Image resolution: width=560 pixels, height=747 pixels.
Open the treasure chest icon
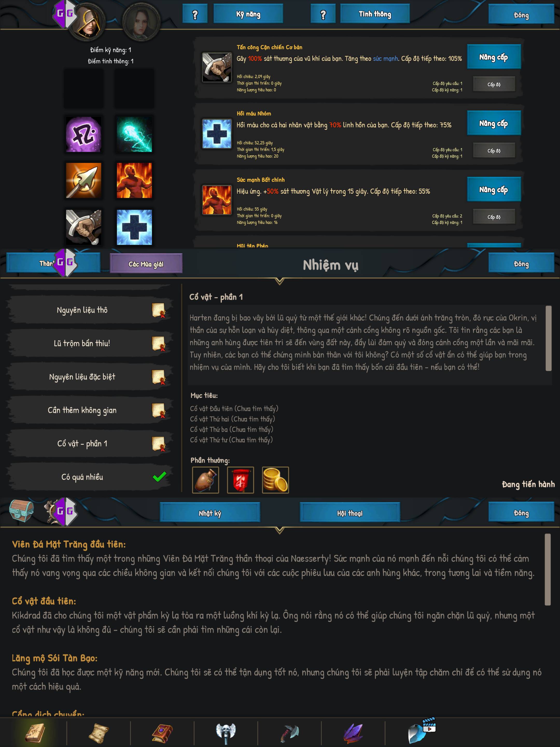pos(21,511)
